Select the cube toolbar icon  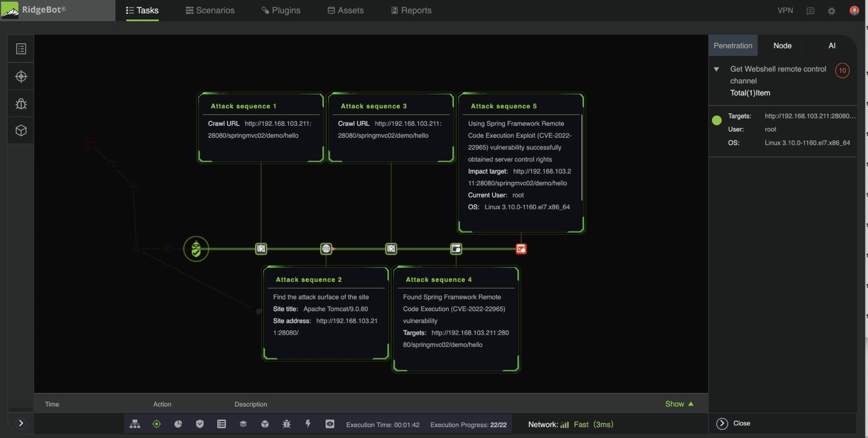coord(265,424)
